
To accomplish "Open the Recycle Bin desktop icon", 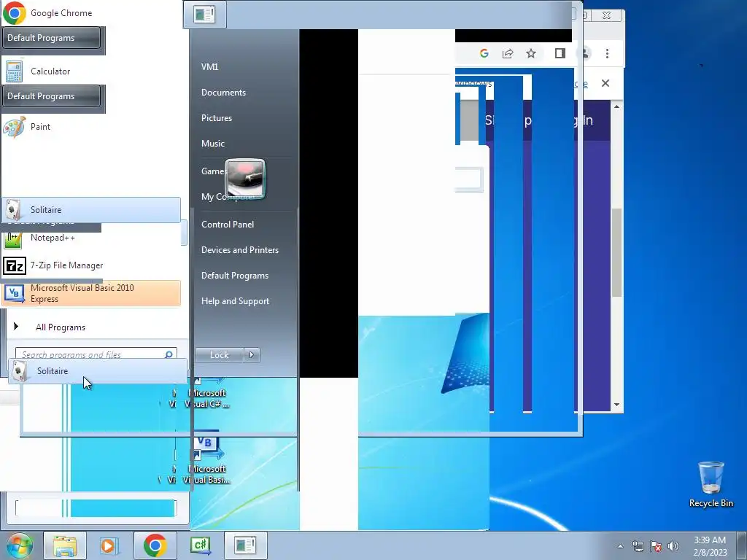I will coord(711,485).
